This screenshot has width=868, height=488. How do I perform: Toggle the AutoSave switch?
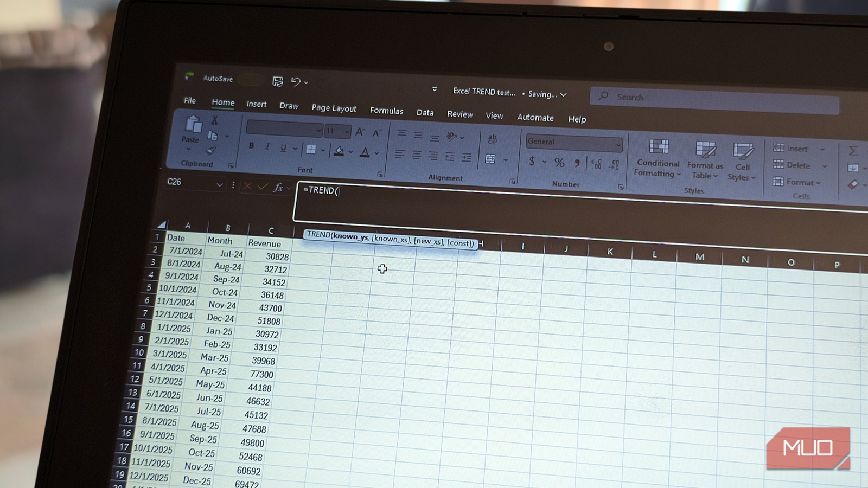[250, 80]
